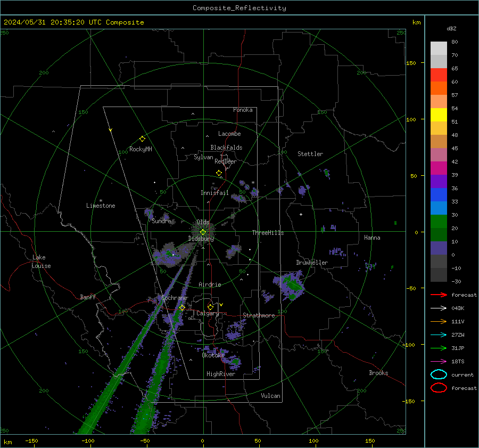
Task: Click the dBZ legend heading
Action: click(451, 28)
